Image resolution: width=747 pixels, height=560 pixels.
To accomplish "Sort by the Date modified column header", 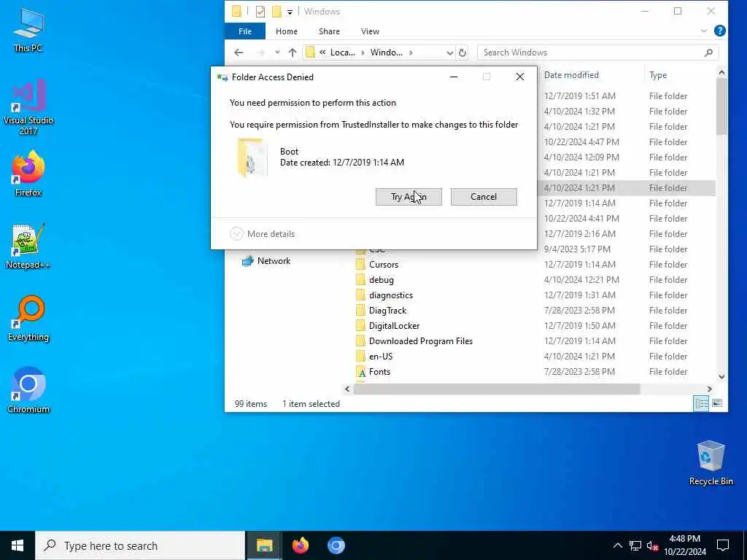I will (571, 75).
